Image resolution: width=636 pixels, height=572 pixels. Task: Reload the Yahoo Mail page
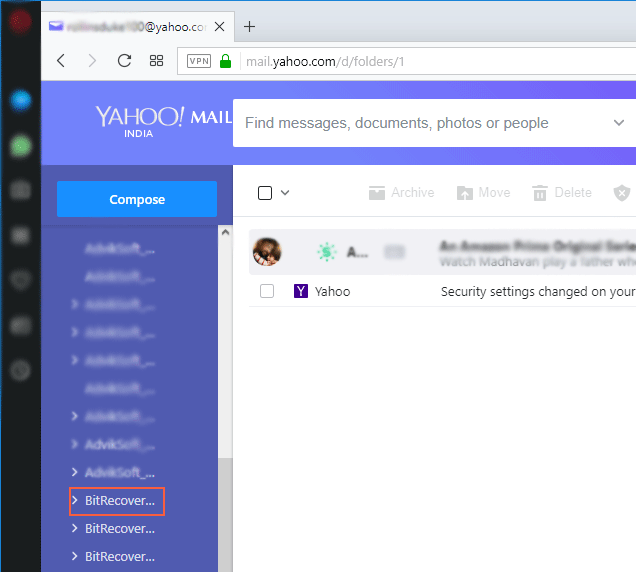click(124, 61)
